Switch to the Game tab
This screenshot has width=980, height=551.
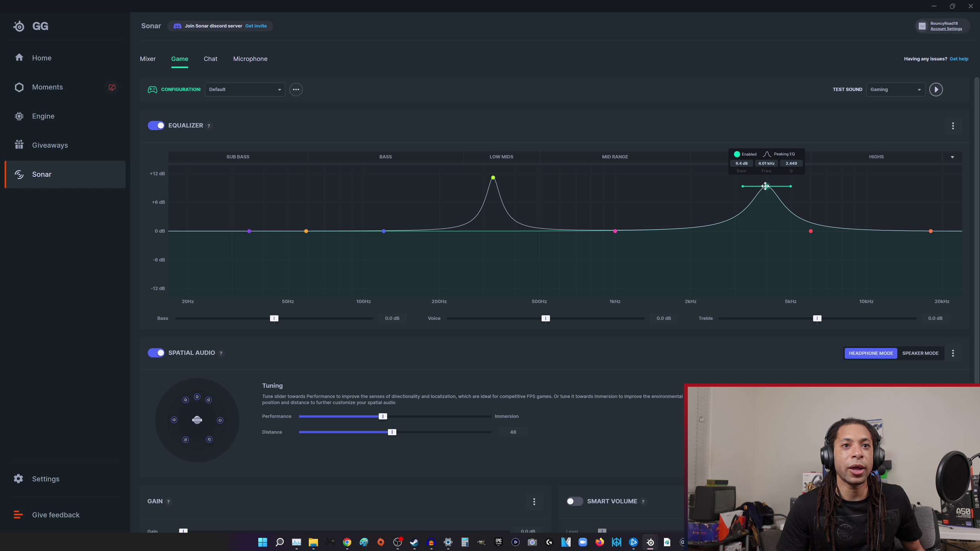(x=180, y=59)
